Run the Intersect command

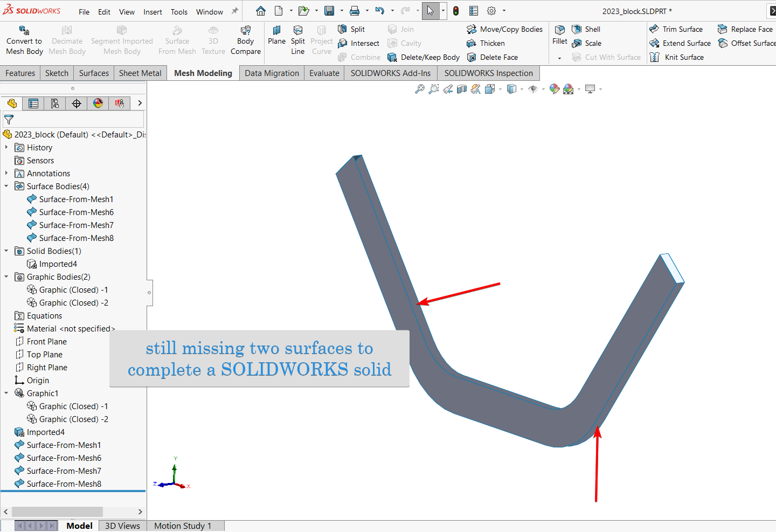coord(358,43)
